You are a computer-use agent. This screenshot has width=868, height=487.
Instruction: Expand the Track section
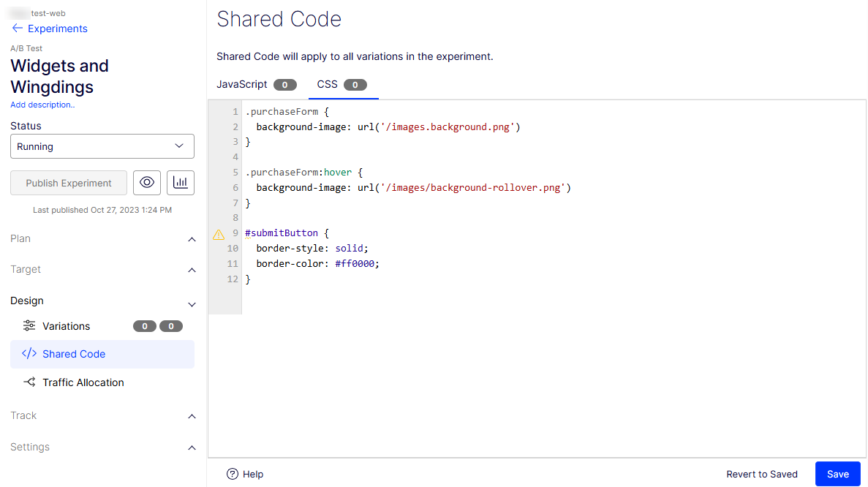(x=192, y=416)
